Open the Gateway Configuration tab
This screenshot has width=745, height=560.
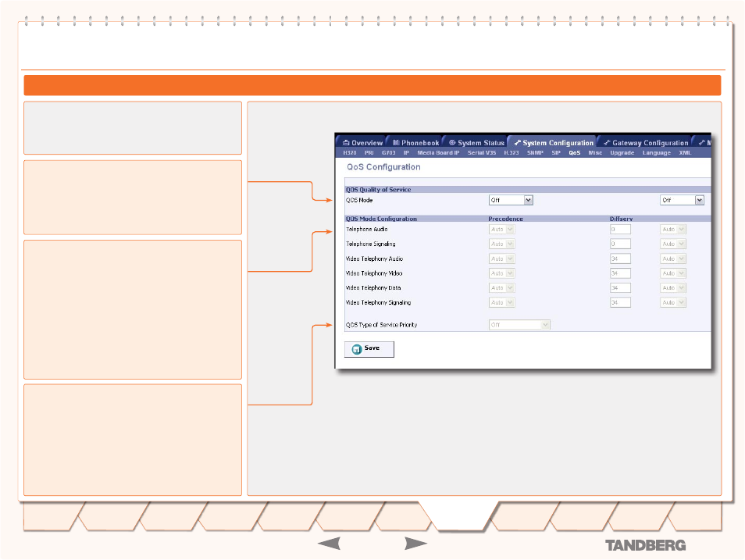coord(646,143)
